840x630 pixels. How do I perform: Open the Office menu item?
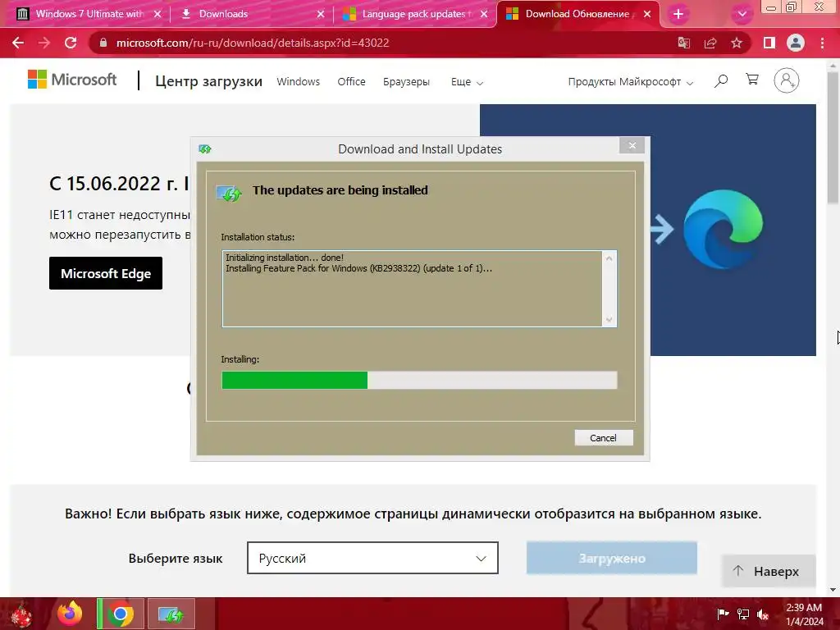(351, 81)
